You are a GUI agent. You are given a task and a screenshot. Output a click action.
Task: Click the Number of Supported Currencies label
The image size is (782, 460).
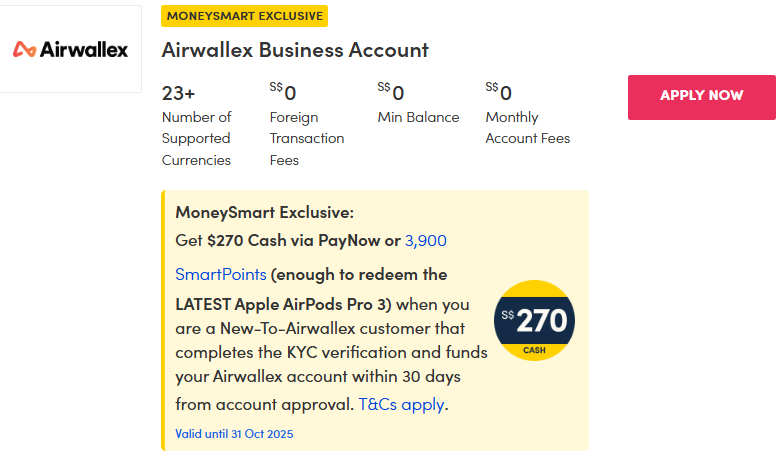tap(197, 139)
